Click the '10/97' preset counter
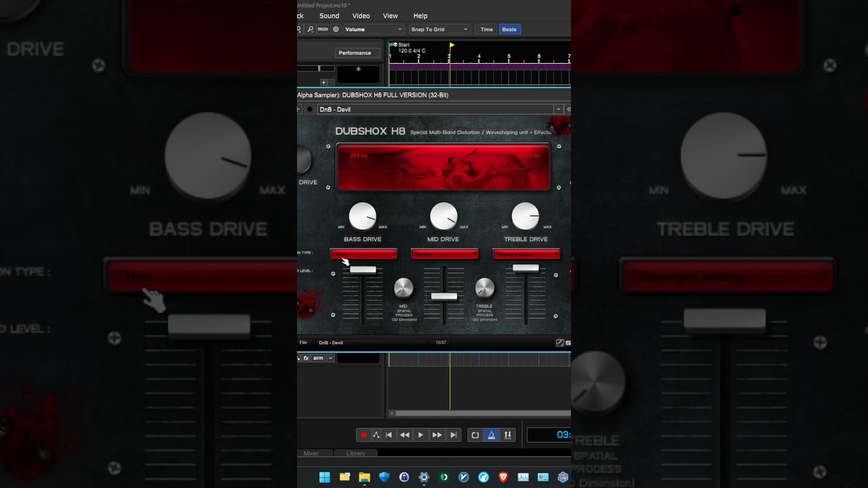 [x=441, y=343]
